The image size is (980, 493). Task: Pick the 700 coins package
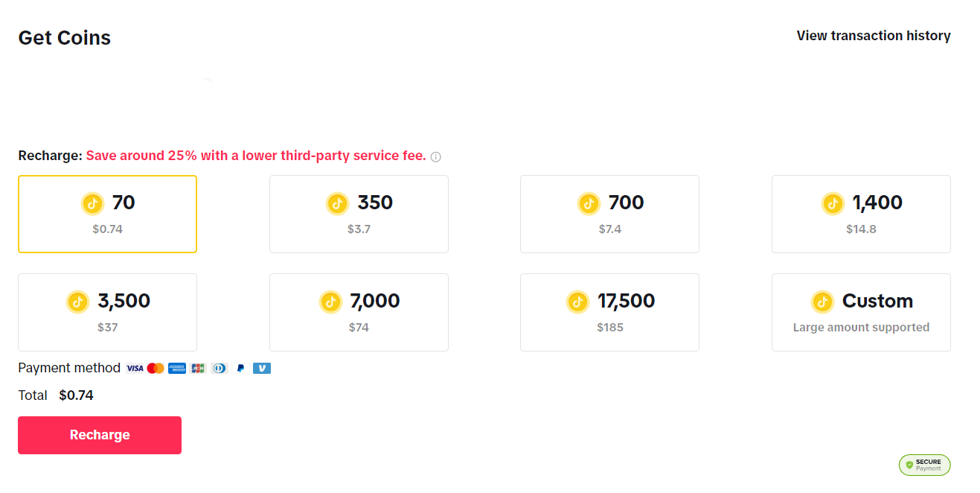click(609, 214)
